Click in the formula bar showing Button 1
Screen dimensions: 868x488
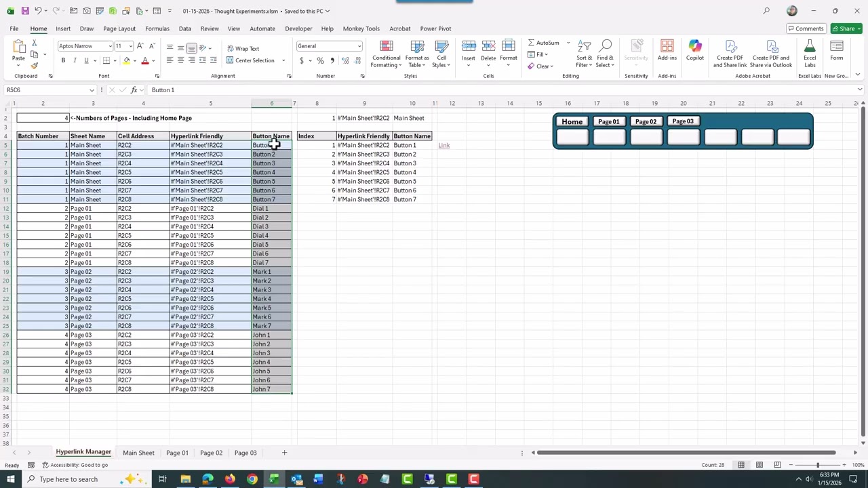502,90
